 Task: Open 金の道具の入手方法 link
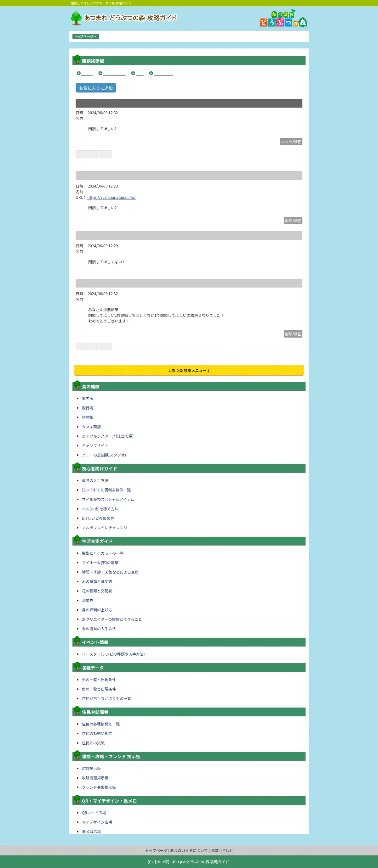coord(99,629)
